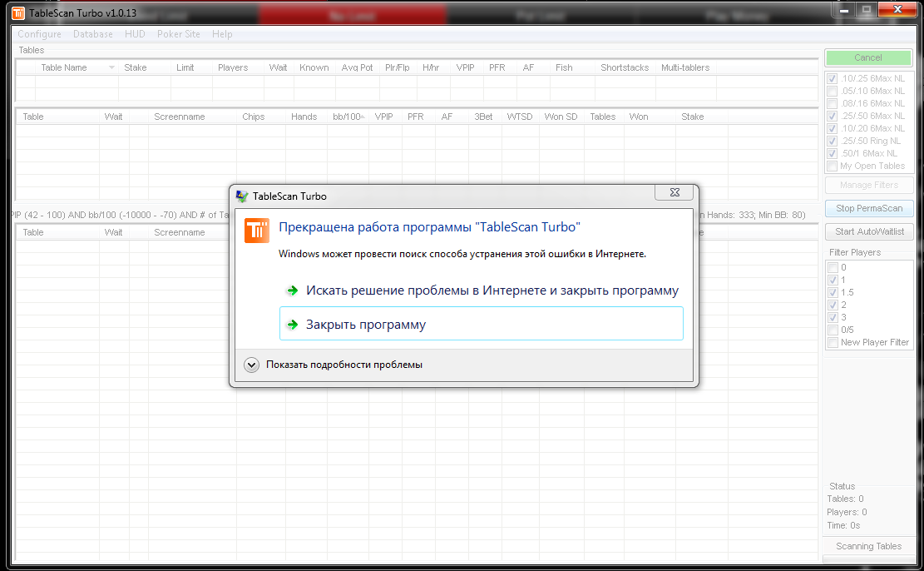
Task: Click the Known column header
Action: pos(314,67)
